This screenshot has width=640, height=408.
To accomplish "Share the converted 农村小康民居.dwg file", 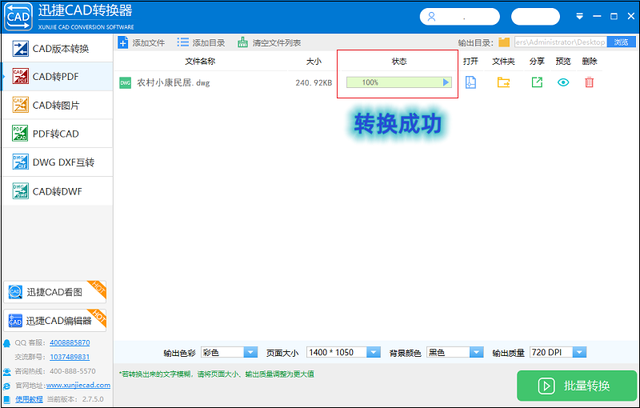I will pyautogui.click(x=537, y=82).
